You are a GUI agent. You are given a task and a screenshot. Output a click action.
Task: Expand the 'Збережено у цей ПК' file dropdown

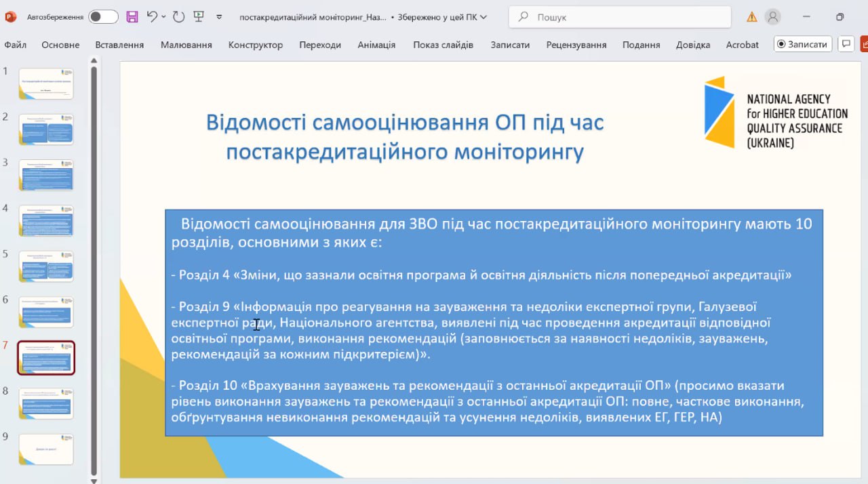(x=483, y=17)
